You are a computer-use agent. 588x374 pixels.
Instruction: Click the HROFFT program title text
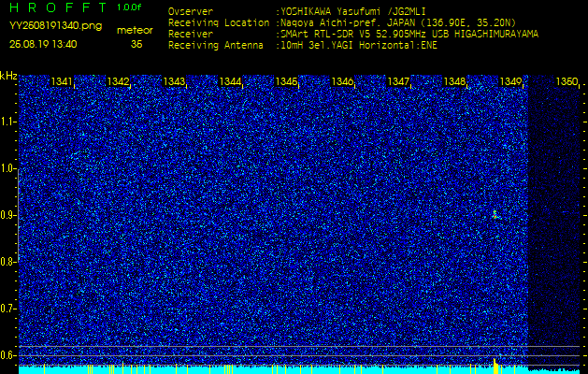(x=58, y=7)
